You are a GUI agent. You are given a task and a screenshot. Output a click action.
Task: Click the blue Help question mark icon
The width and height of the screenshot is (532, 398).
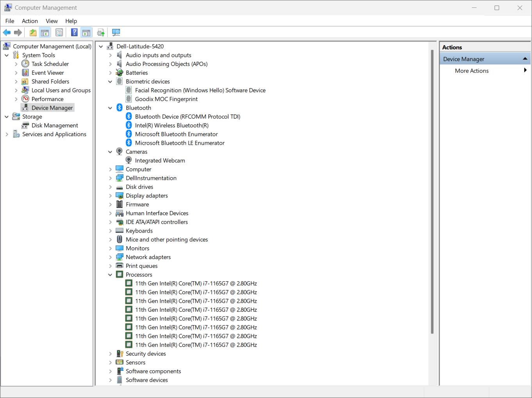[74, 32]
